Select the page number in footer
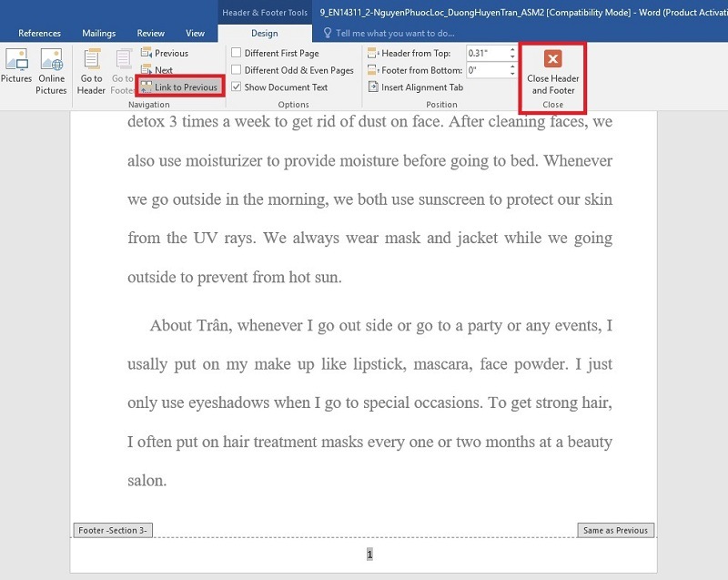Screen dimensions: 728x580 [x=369, y=555]
